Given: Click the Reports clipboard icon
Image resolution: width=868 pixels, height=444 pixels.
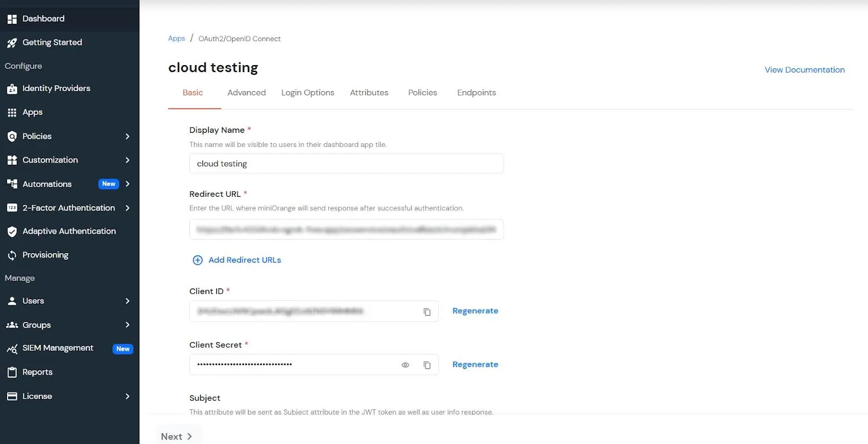Looking at the screenshot, I should tap(12, 372).
